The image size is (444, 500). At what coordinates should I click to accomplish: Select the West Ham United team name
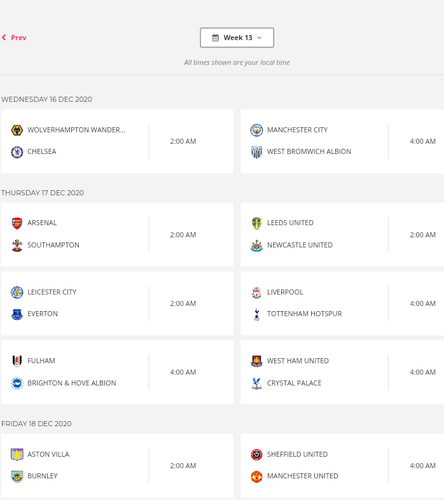298,361
